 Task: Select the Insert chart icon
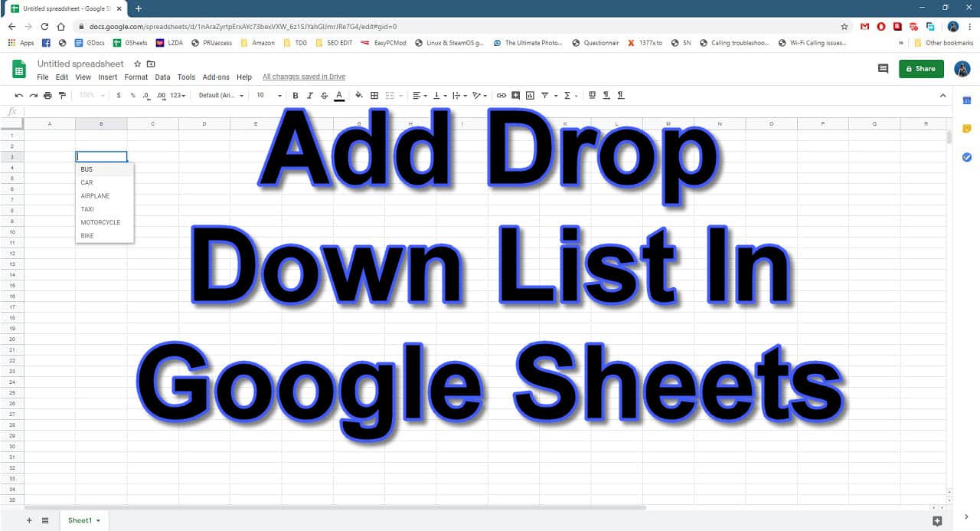pos(529,95)
